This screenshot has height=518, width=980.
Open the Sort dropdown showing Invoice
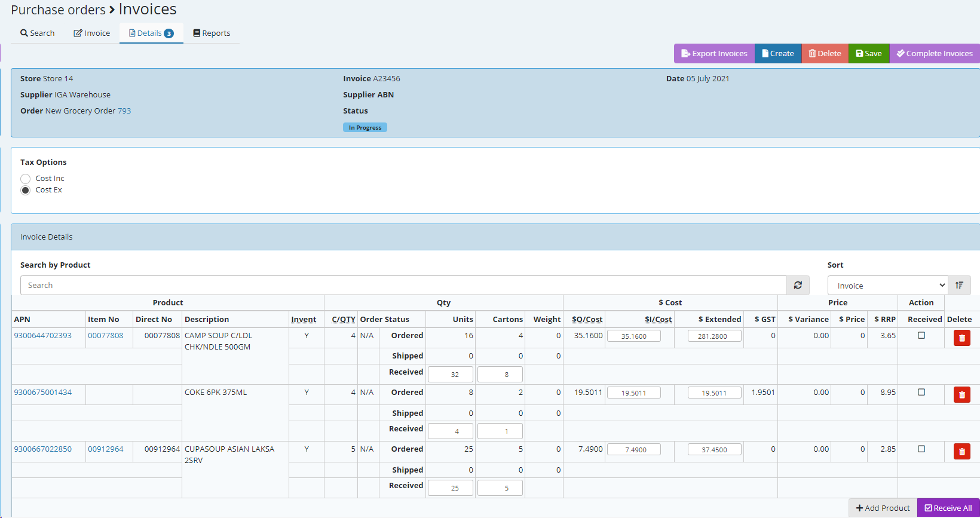(888, 286)
